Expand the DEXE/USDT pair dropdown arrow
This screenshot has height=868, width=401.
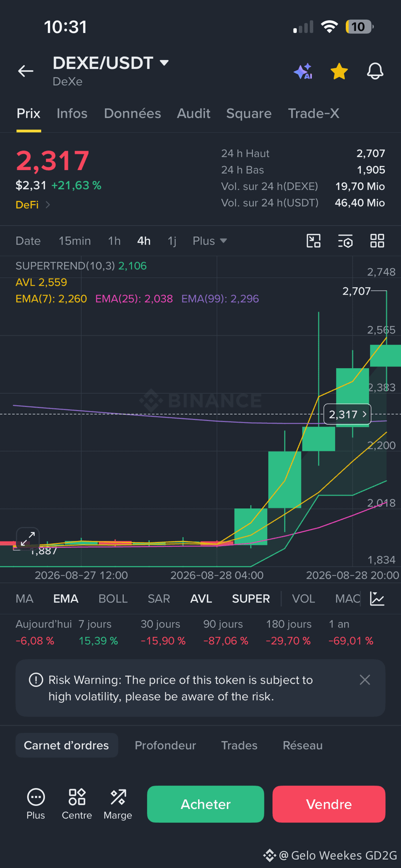(x=164, y=62)
